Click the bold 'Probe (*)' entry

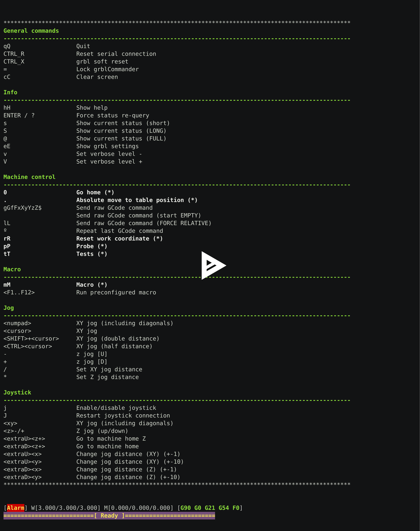(92, 246)
